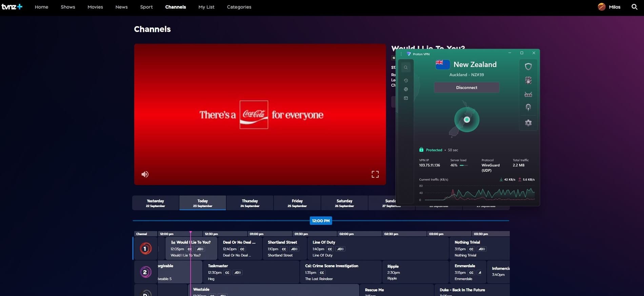Click the download arrow beside 42 KB/s

(501, 179)
